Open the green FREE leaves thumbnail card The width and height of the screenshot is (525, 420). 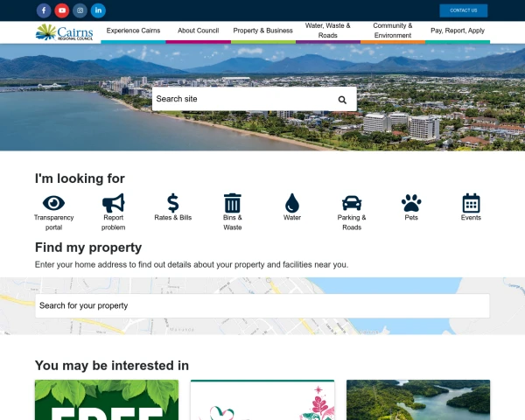tap(107, 400)
